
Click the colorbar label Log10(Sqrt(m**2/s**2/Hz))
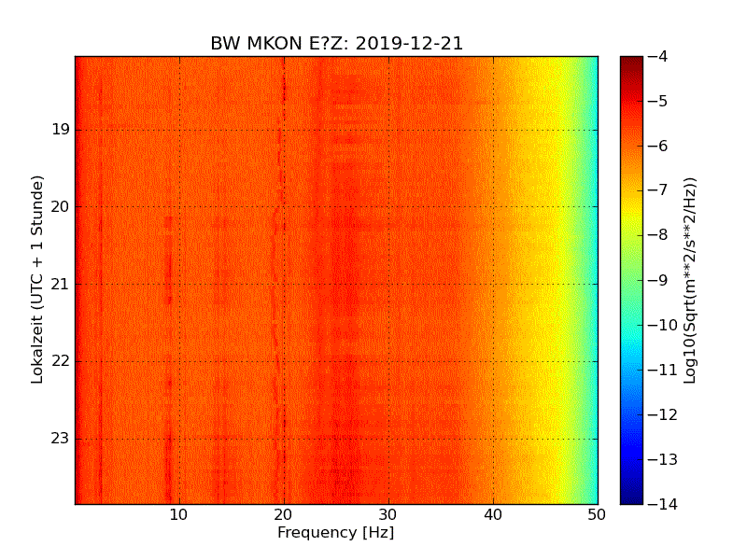[x=690, y=281]
